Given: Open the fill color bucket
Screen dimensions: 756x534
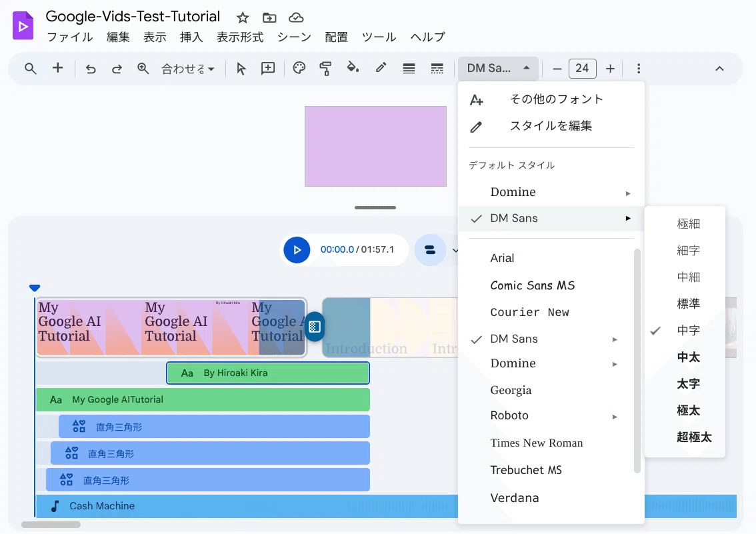Looking at the screenshot, I should point(353,68).
